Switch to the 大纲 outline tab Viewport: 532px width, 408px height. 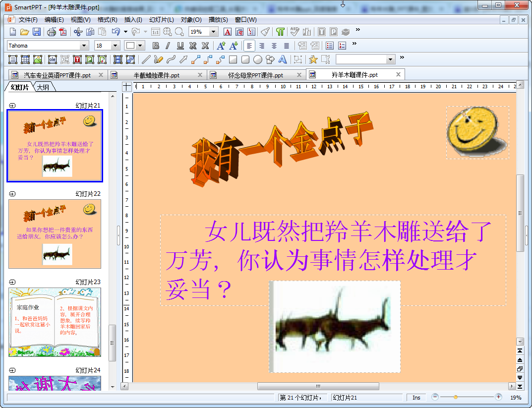tap(43, 87)
